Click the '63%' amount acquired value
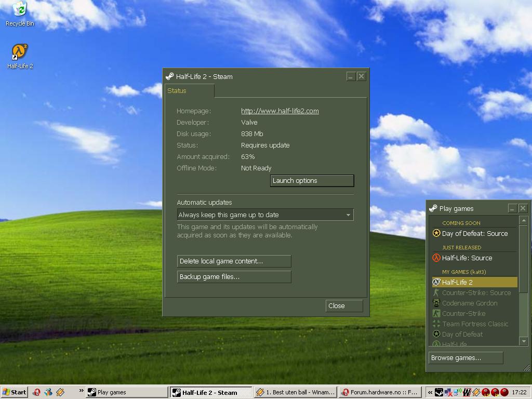532x399 pixels. pos(248,157)
